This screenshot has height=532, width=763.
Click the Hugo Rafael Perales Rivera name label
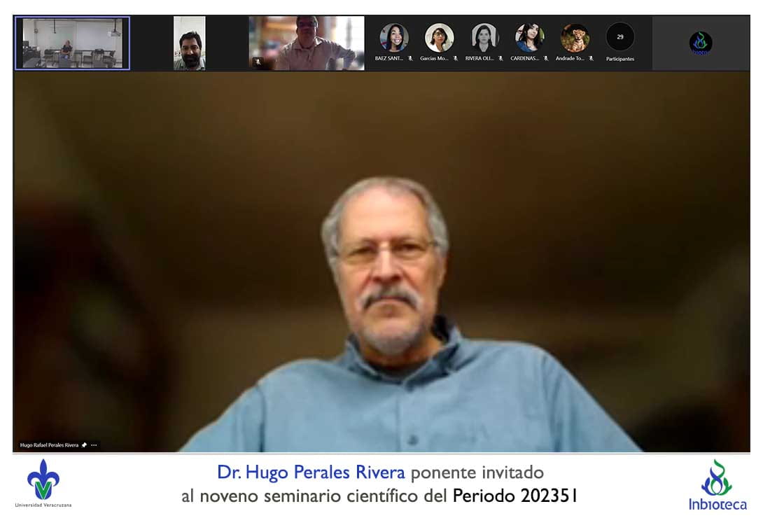tap(49, 445)
